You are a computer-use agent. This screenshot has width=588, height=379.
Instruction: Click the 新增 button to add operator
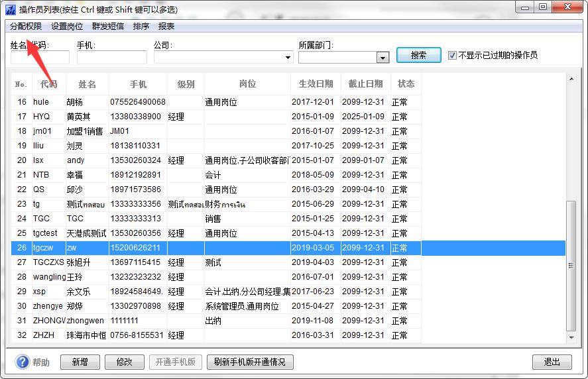tap(80, 362)
